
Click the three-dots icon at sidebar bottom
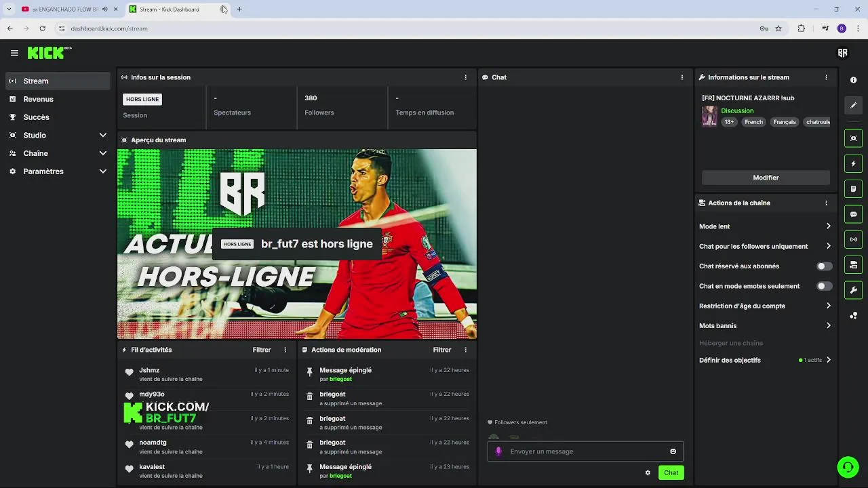click(x=853, y=315)
